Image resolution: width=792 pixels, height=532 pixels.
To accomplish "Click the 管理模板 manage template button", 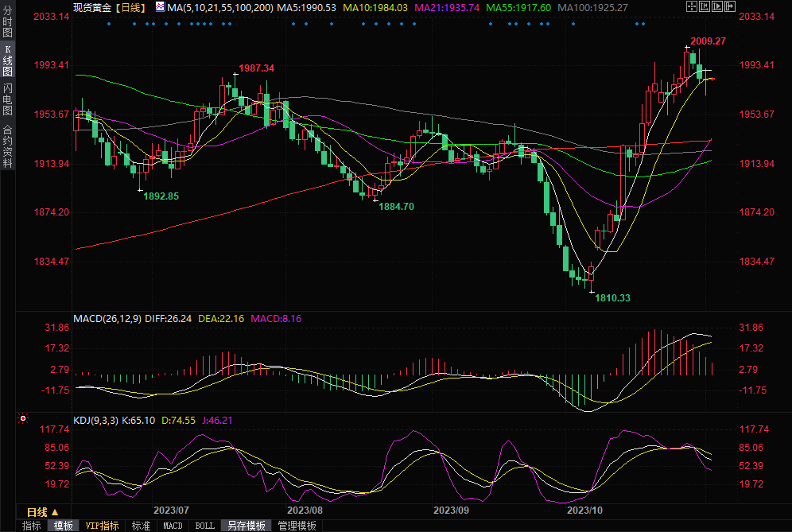I will tap(296, 526).
